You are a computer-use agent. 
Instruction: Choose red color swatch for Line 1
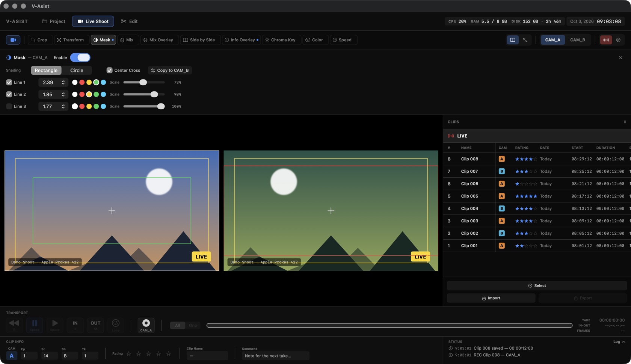click(x=82, y=82)
